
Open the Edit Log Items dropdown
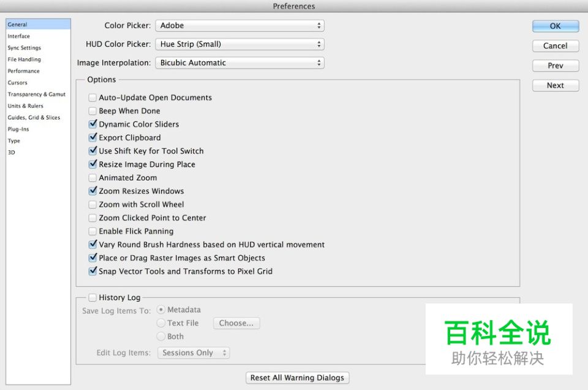(194, 353)
